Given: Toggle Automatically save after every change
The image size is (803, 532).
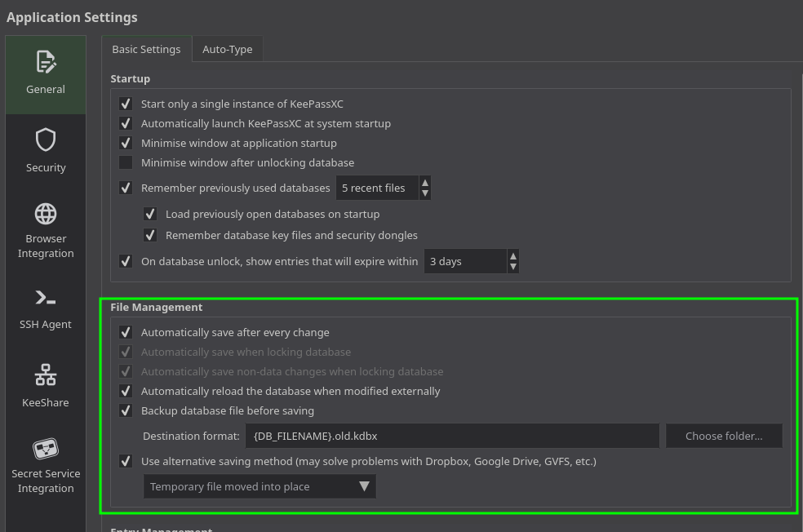Looking at the screenshot, I should click(x=126, y=332).
